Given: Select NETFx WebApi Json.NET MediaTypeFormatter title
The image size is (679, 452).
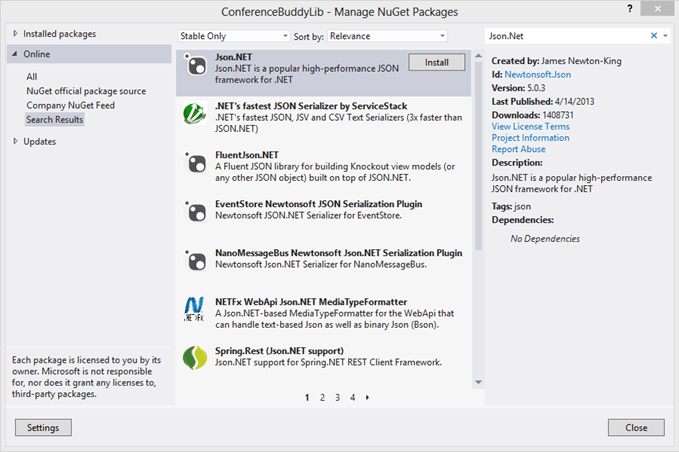Looking at the screenshot, I should (311, 302).
